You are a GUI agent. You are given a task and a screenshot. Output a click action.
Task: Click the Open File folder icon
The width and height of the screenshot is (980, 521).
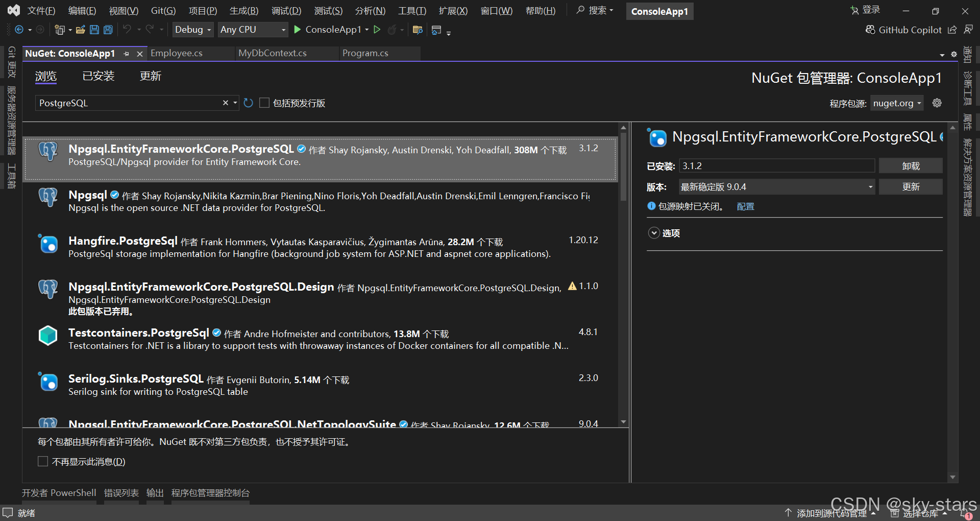pyautogui.click(x=80, y=30)
